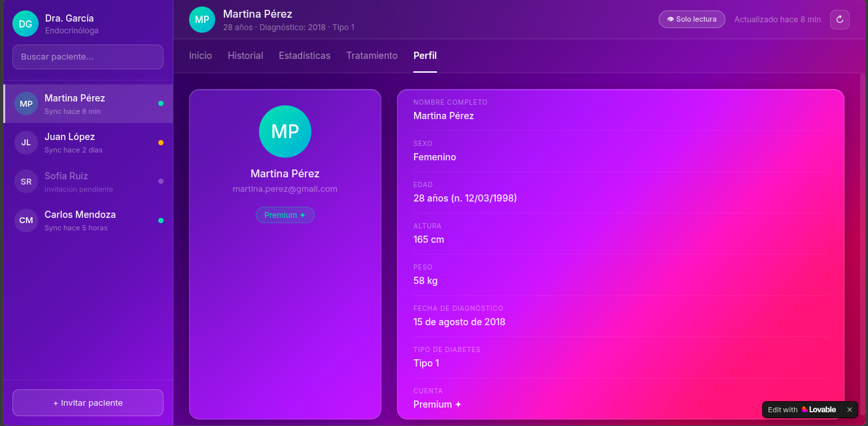Viewport: 868px width, 426px height.
Task: Click the large MP profile avatar
Action: click(285, 132)
